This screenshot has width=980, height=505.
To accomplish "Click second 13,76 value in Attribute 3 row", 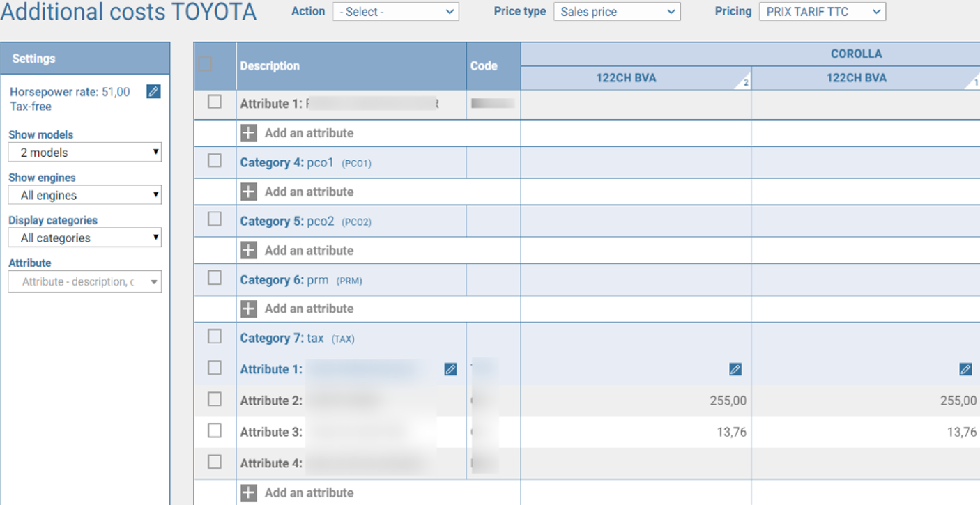I will pos(962,432).
